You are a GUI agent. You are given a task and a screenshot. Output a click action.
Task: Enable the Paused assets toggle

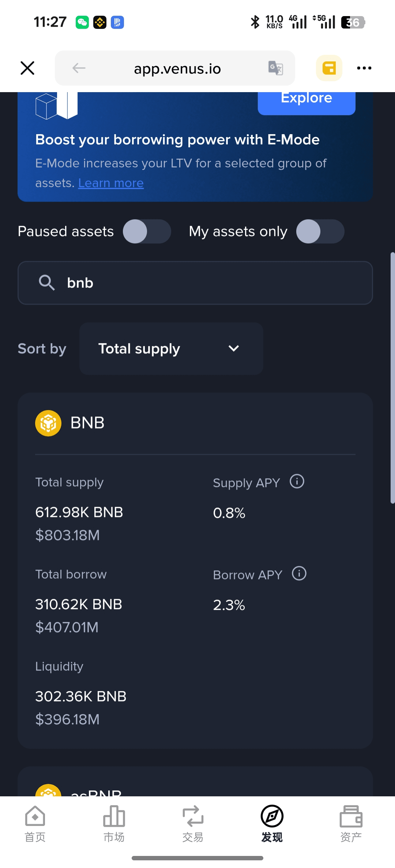[147, 231]
